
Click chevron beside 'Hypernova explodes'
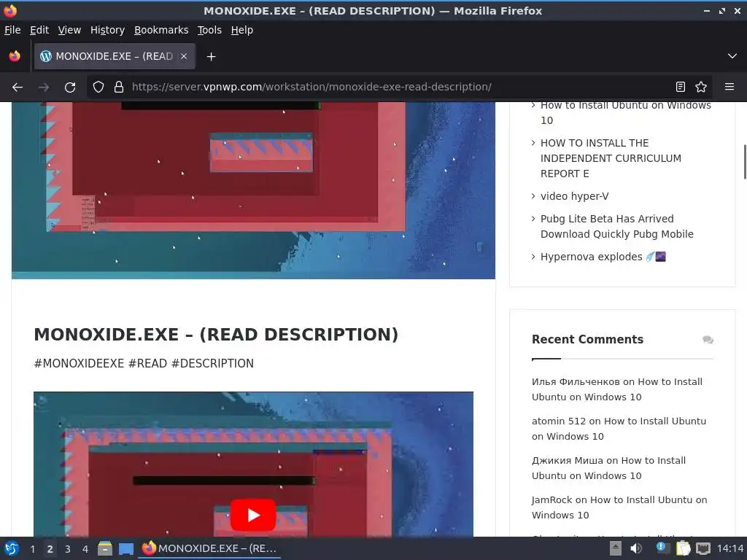pos(533,257)
